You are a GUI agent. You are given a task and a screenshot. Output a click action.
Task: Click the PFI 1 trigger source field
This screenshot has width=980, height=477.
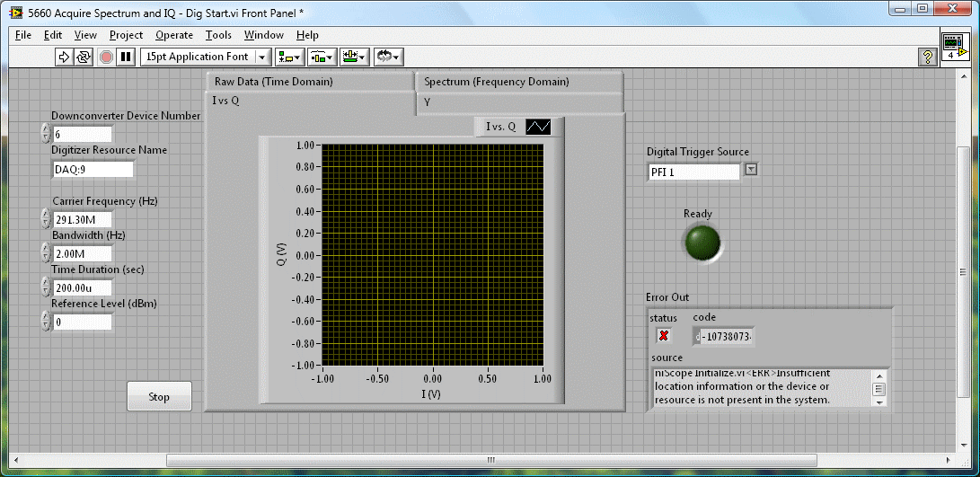[x=693, y=172]
